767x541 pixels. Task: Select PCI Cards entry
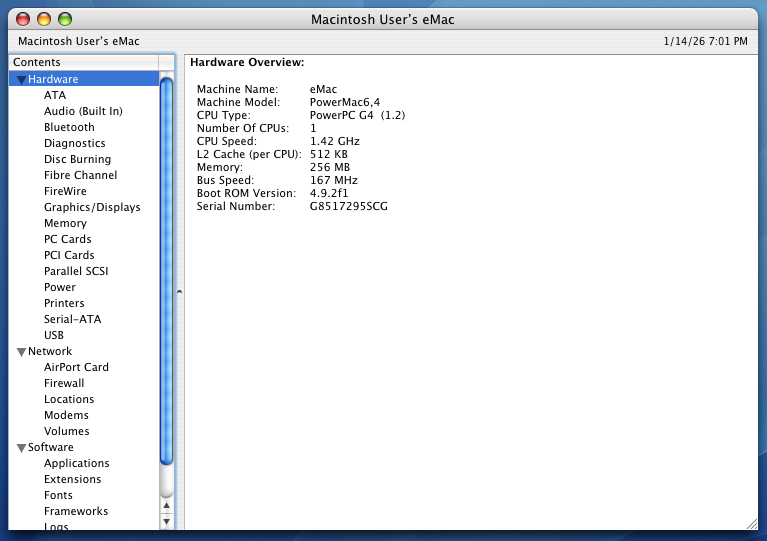pyautogui.click(x=69, y=255)
